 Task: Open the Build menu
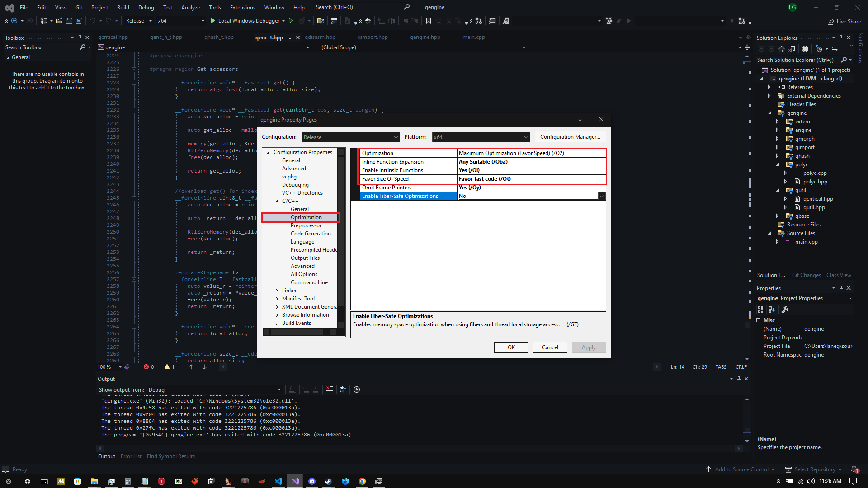click(x=123, y=7)
